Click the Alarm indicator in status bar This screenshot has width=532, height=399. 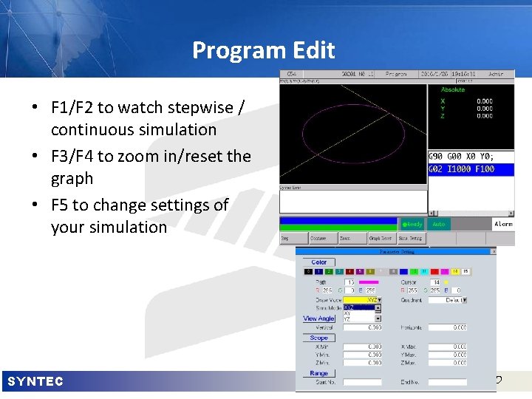click(x=503, y=224)
